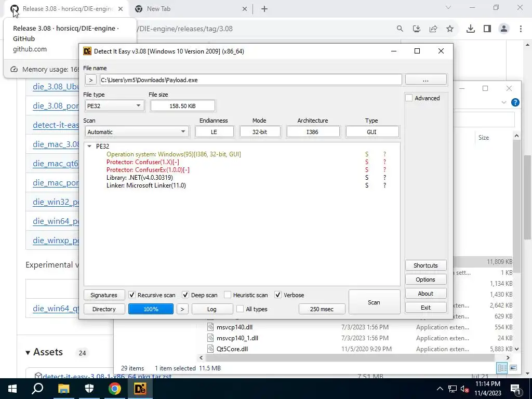The height and width of the screenshot is (399, 532).
Task: Click the install app icon in Chrome address bar
Action: (x=417, y=29)
